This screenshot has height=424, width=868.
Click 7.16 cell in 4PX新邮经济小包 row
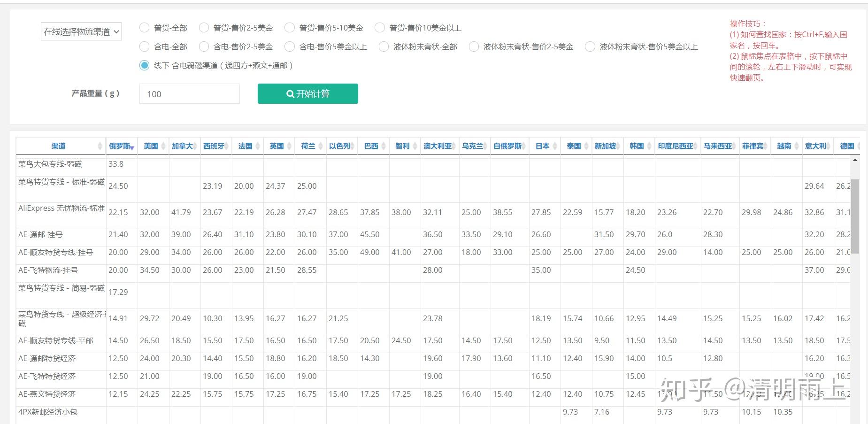(602, 412)
